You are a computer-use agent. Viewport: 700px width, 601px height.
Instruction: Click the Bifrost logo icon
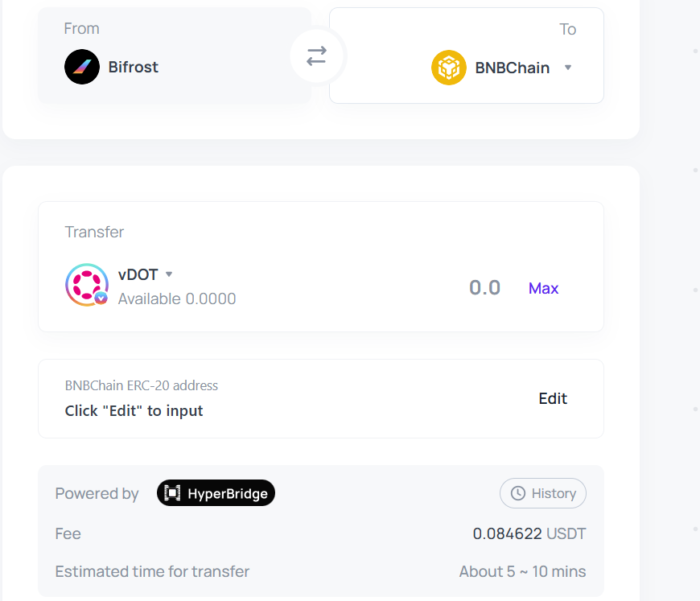82,67
